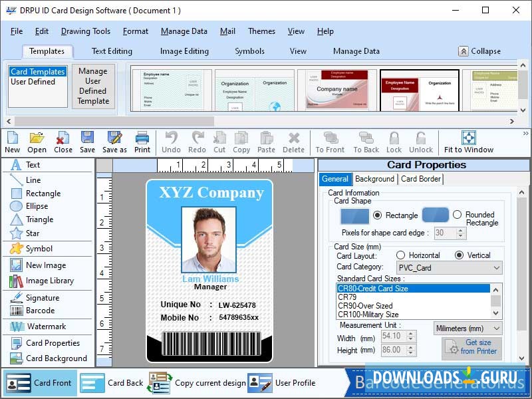Open the Card Category dropdown
Image resolution: width=532 pixels, height=399 pixels.
(x=495, y=267)
